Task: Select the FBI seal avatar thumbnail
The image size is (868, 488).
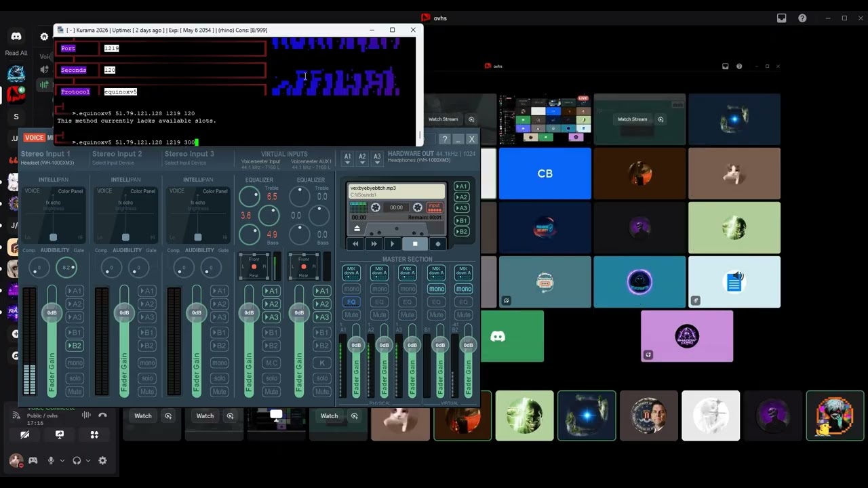Action: pos(649,415)
